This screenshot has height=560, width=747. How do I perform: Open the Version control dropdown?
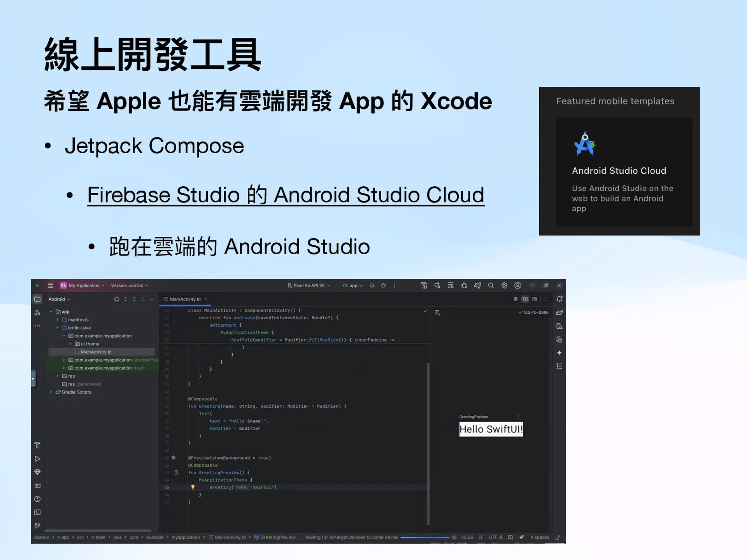point(130,285)
